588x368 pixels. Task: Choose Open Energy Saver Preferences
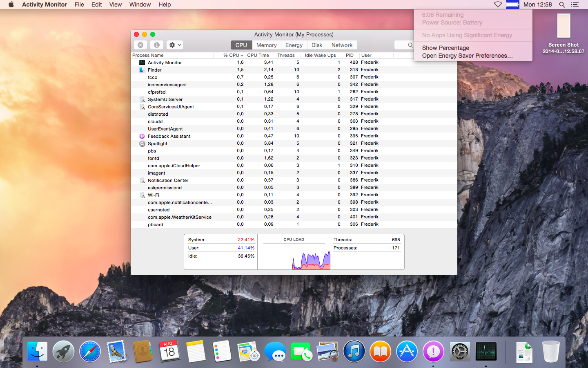[x=473, y=56]
